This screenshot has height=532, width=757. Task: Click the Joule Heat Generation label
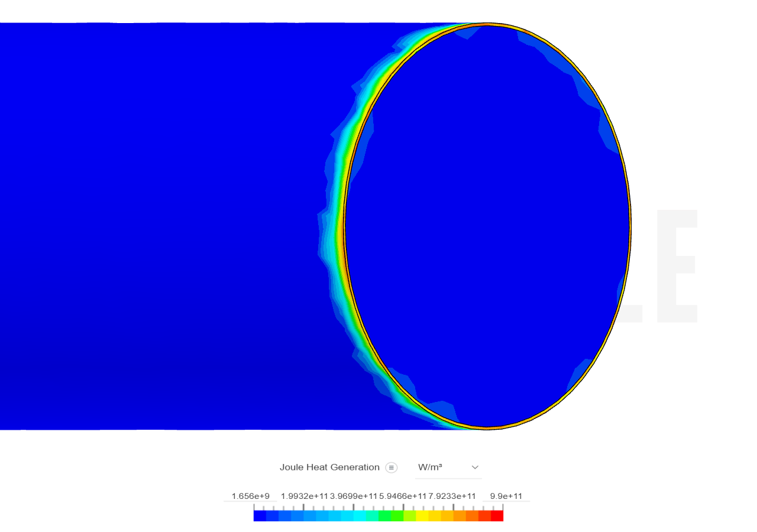pyautogui.click(x=329, y=467)
